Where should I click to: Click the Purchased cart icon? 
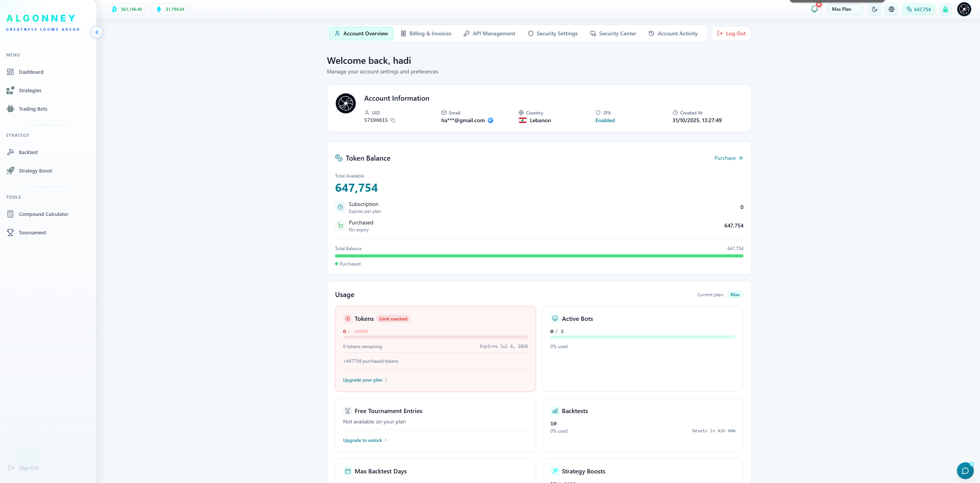(x=340, y=226)
